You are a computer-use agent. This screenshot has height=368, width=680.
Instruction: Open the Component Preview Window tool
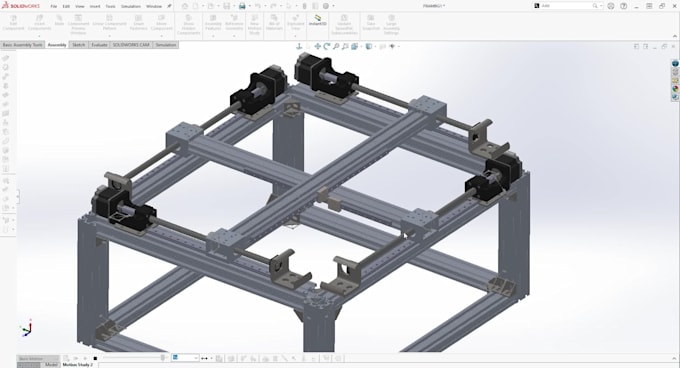[x=78, y=25]
